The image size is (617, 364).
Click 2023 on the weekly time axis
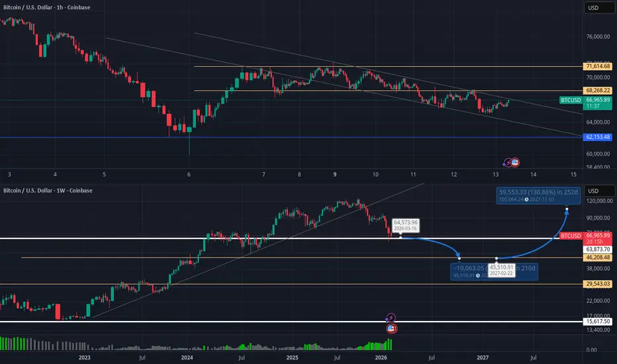(84, 357)
